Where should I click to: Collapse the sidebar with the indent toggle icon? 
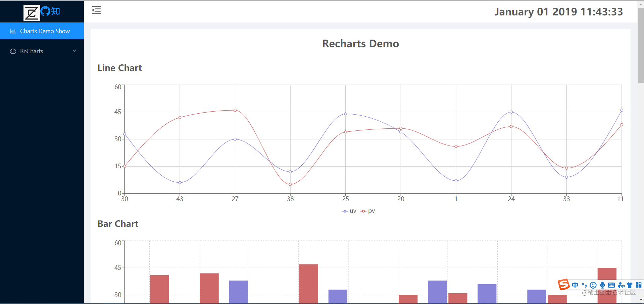[x=96, y=10]
